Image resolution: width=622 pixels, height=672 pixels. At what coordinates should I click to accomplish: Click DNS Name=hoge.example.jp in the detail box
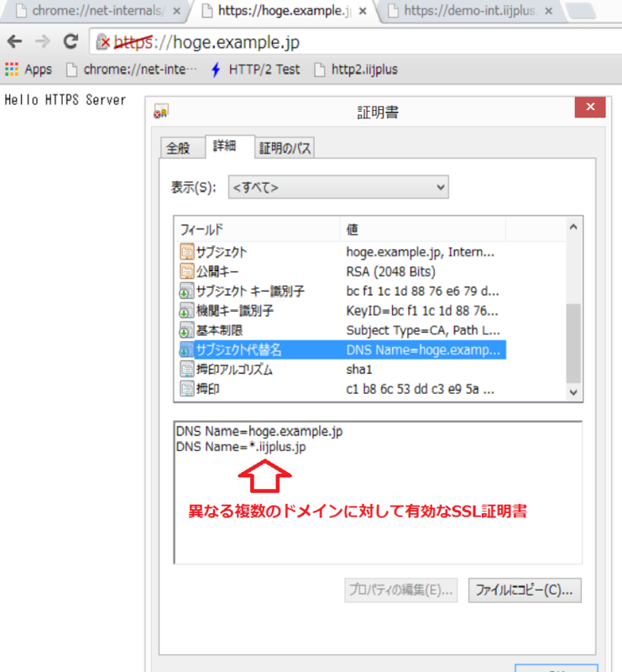259,431
